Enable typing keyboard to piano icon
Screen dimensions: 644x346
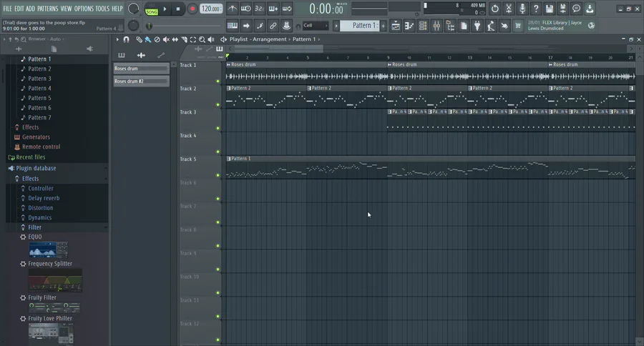[x=233, y=26]
